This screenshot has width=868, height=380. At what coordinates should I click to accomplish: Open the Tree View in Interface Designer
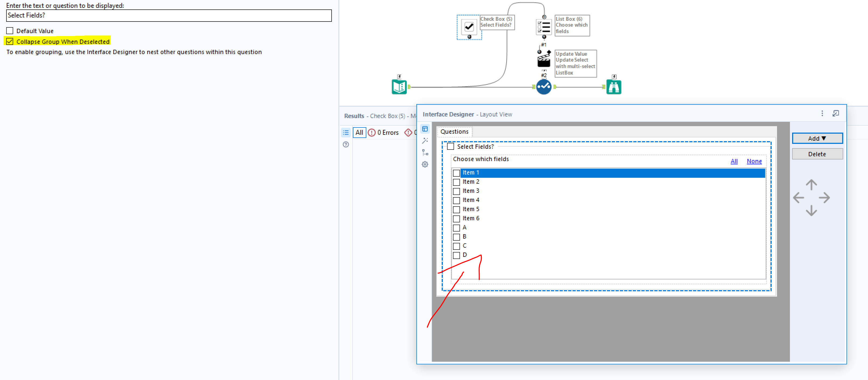coord(425,152)
